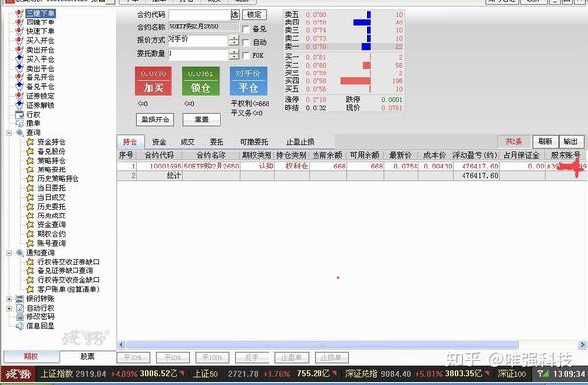Select 买入平仓 in the sidebar

(40, 59)
